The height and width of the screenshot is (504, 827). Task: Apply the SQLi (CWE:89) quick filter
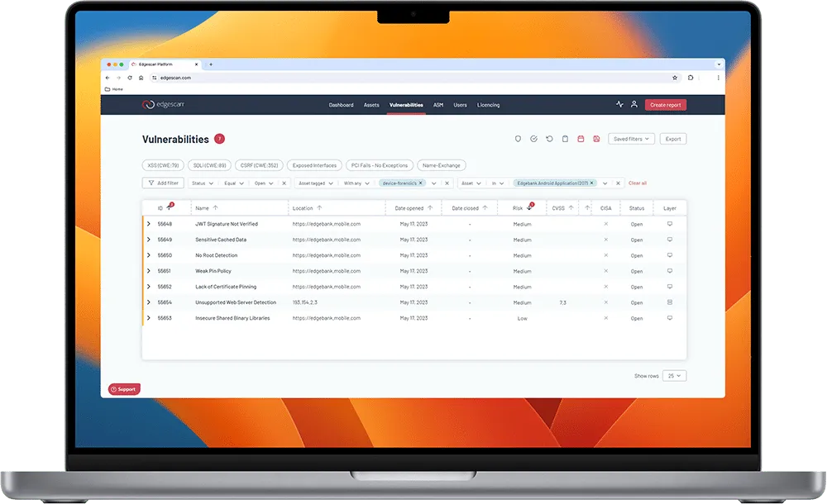pos(209,165)
